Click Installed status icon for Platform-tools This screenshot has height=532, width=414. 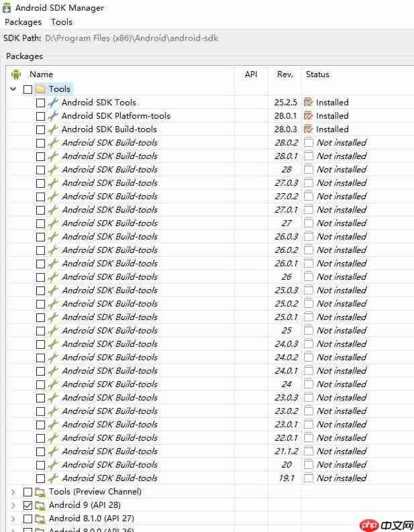tap(308, 115)
